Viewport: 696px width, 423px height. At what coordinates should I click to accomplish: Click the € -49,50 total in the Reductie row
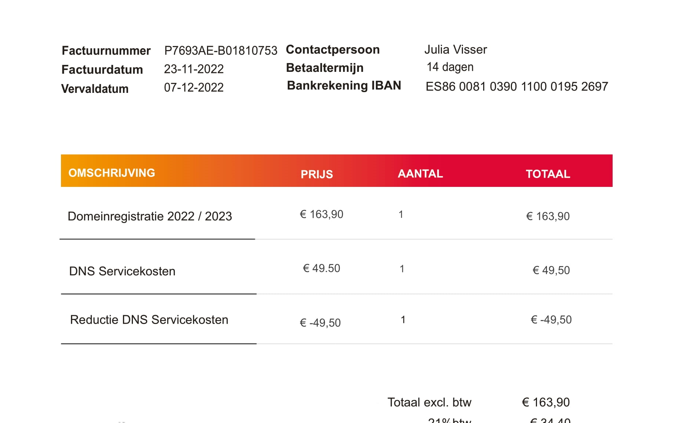point(551,320)
